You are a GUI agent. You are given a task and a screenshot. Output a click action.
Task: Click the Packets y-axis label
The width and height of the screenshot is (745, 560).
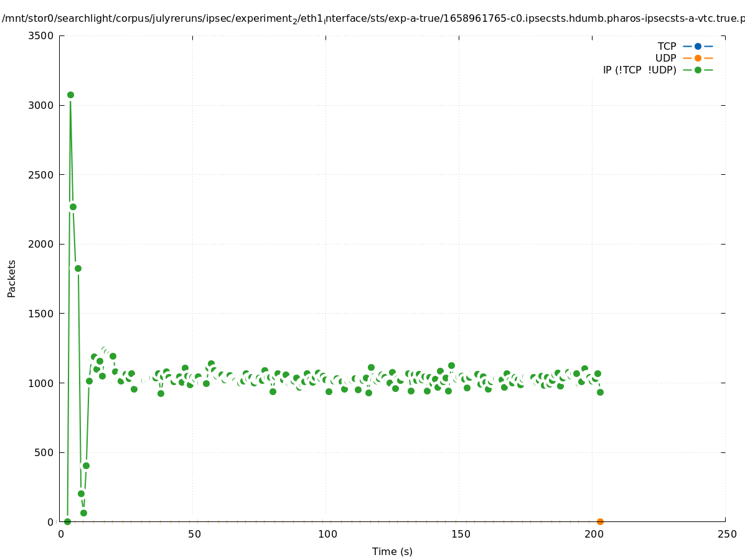pos(12,278)
